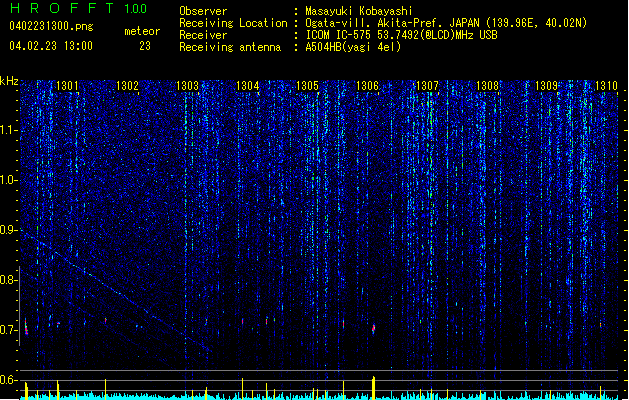The image size is (629, 400).
Task: Click the kHz axis unit label
Action: click(9, 81)
